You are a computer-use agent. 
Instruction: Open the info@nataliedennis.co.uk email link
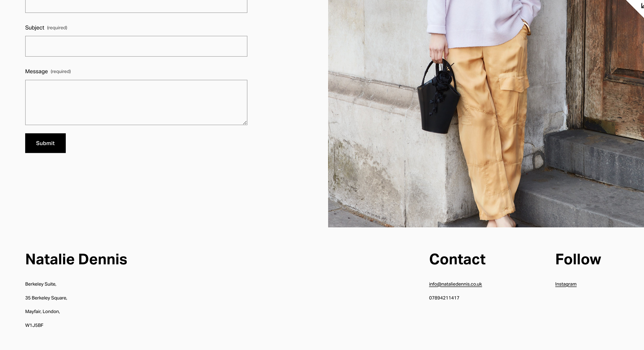pos(455,284)
